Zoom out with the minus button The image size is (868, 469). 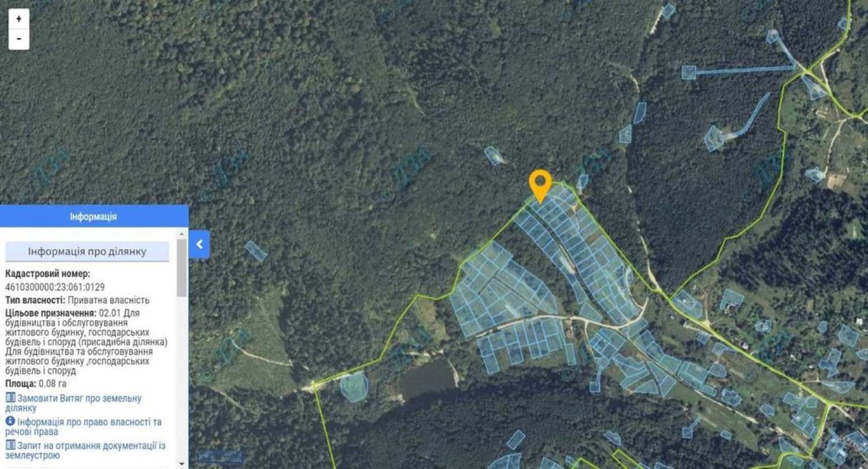pos(19,39)
